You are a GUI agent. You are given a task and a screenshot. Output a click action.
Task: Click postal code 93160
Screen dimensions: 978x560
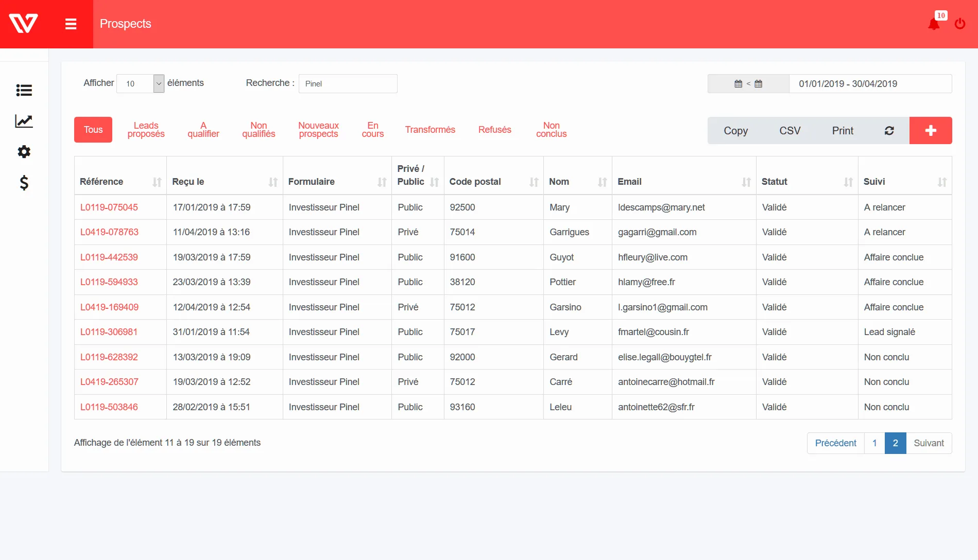(462, 407)
